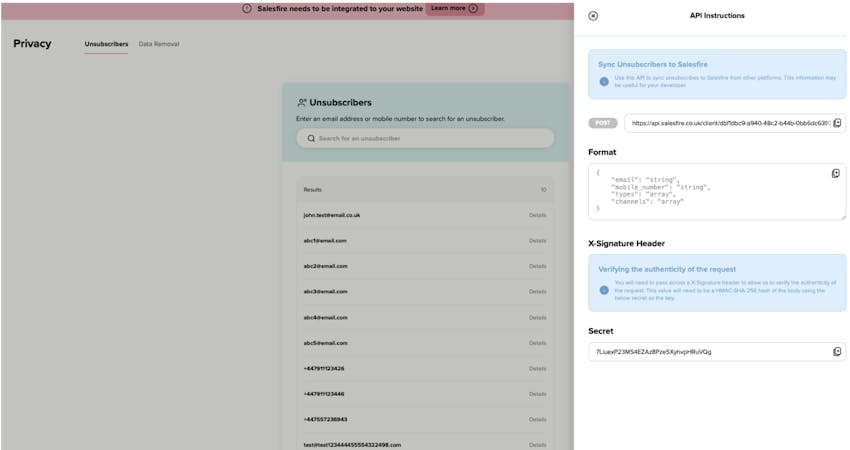Select the +447911123426 entry
The image size is (850, 450).
[x=324, y=369]
